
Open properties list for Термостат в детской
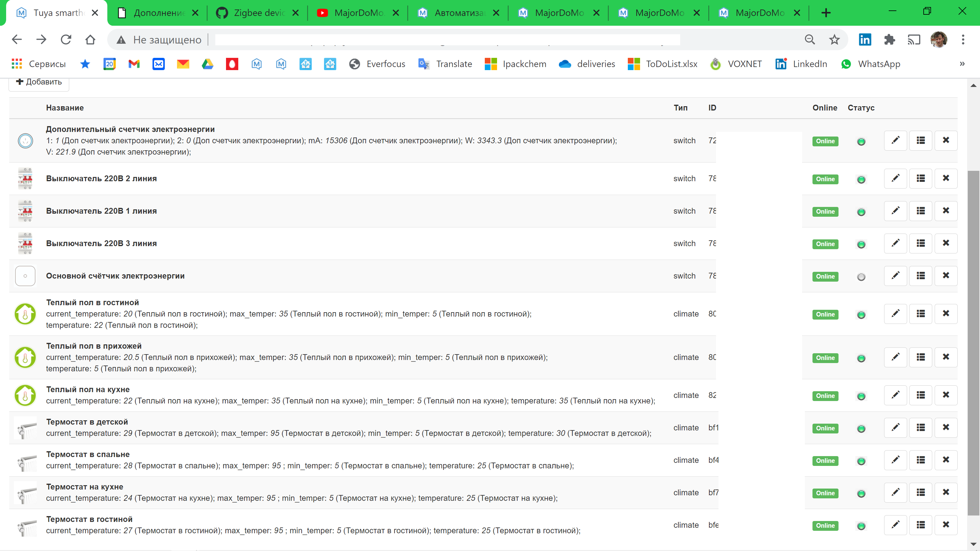921,427
